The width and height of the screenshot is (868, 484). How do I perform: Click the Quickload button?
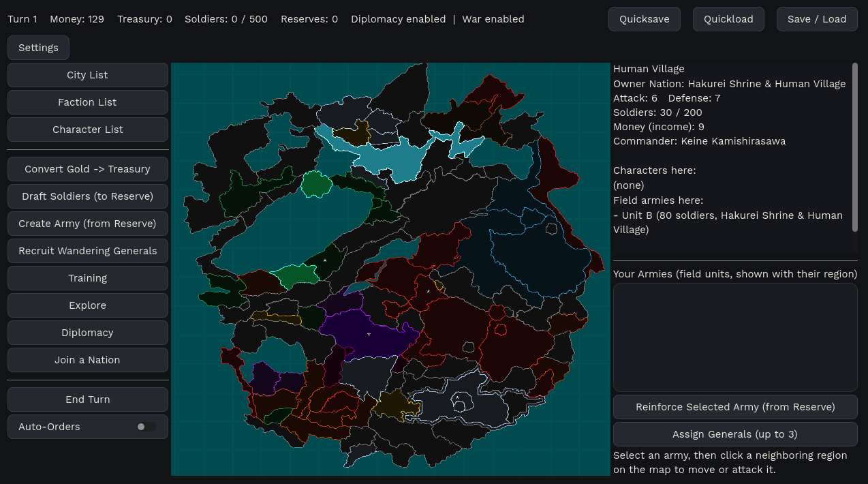coord(728,19)
